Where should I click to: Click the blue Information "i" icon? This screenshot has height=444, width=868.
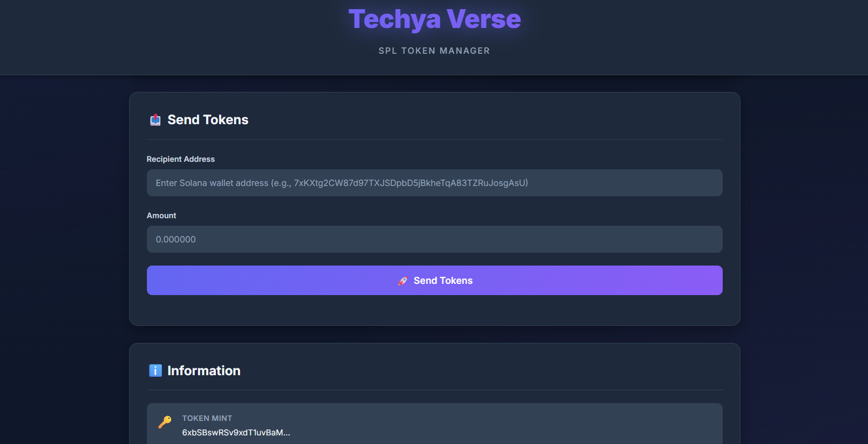tap(155, 370)
